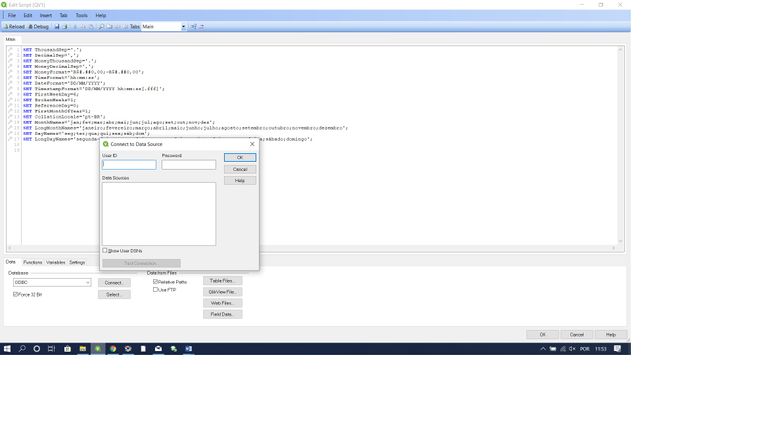Switch to the Data tab

click(11, 262)
